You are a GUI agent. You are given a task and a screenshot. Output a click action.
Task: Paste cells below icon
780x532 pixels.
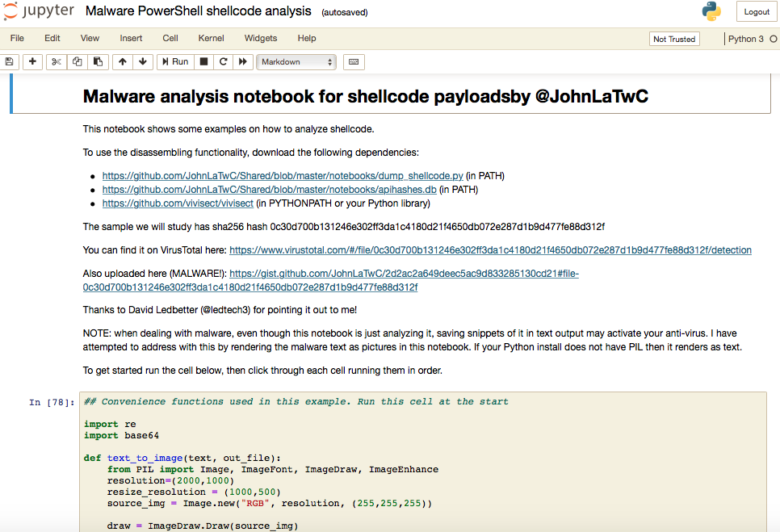point(98,61)
